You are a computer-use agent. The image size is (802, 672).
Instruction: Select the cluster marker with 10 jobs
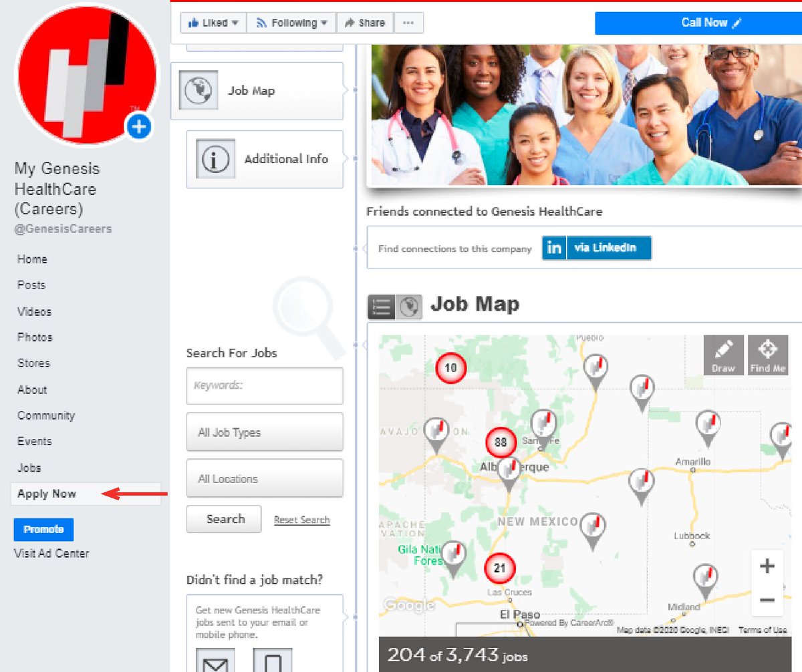[451, 368]
